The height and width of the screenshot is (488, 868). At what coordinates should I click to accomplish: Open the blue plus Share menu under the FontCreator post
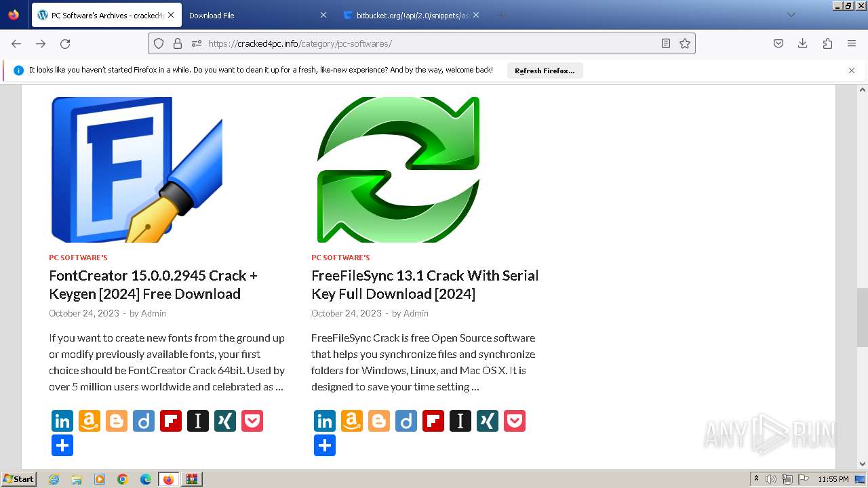point(62,445)
